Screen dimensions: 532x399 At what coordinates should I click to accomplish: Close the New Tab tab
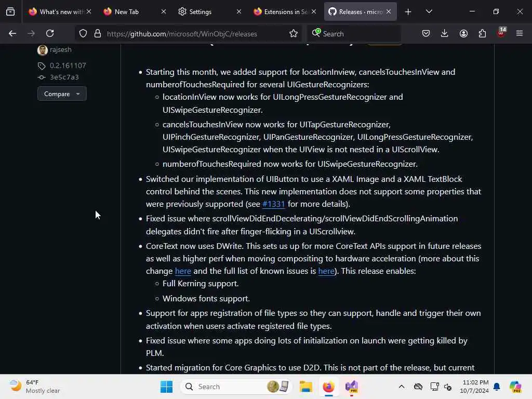[x=164, y=11]
